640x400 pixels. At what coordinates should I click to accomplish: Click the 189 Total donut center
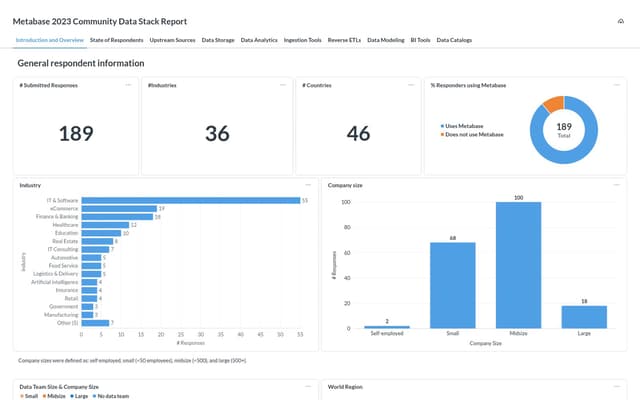click(564, 130)
